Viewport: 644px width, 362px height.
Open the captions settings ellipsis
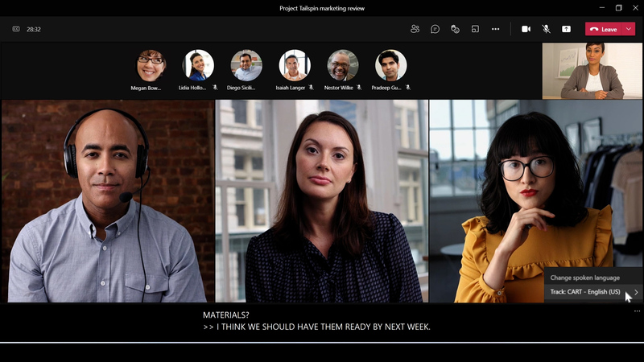click(637, 311)
